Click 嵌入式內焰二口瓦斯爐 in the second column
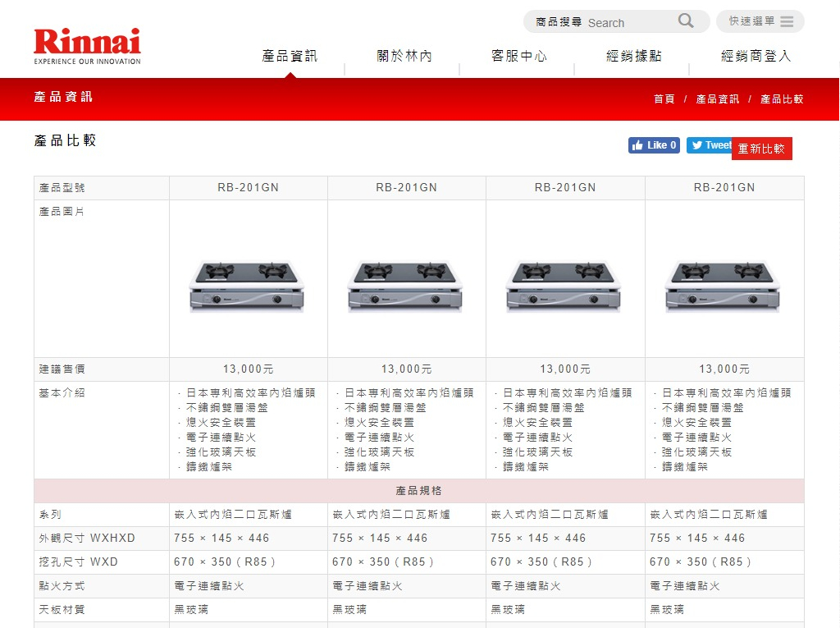This screenshot has width=840, height=628. tap(391, 515)
